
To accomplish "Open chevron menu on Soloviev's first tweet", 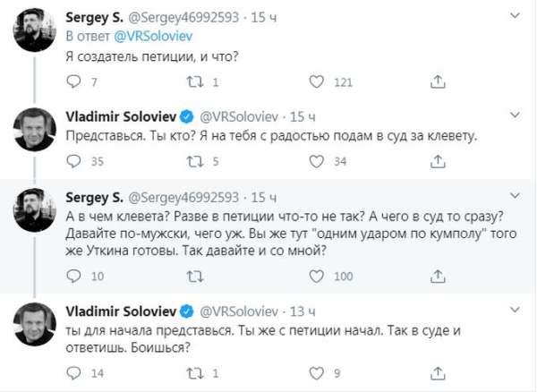I will pyautogui.click(x=517, y=115).
